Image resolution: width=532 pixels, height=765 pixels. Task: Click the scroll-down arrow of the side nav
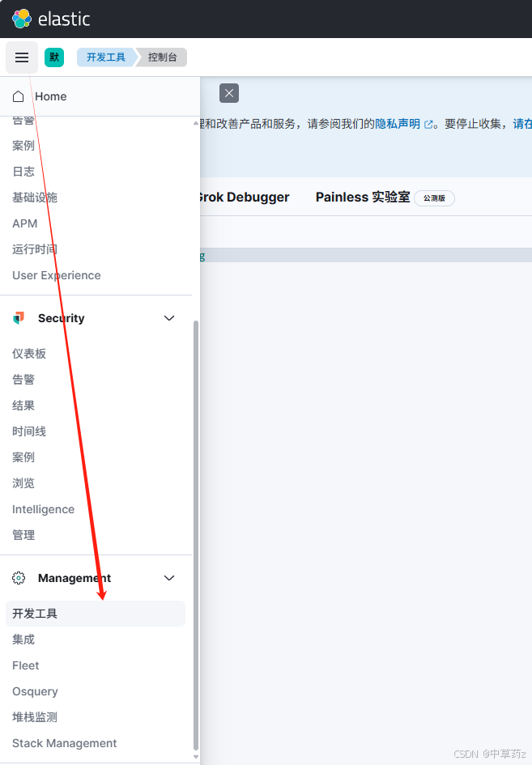(x=196, y=757)
